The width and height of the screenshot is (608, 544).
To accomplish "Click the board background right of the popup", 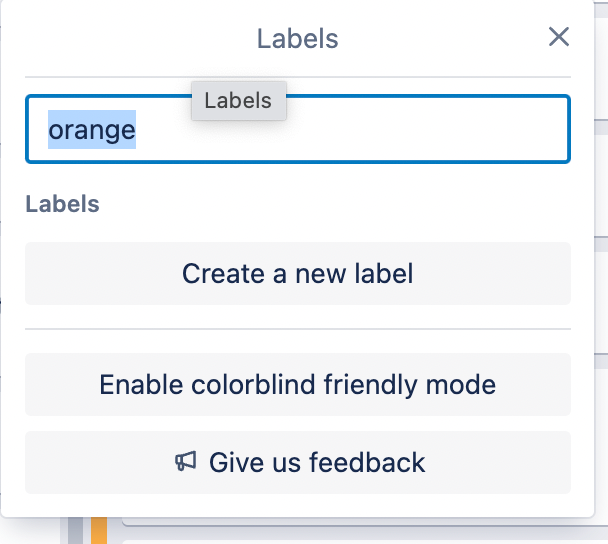I will click(x=601, y=271).
